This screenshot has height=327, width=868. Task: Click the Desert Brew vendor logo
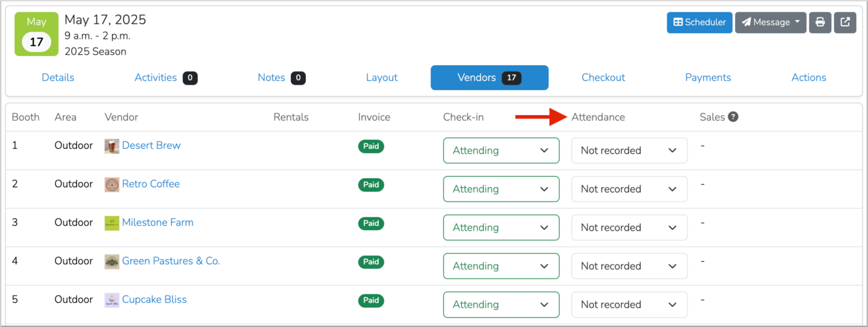tap(111, 145)
